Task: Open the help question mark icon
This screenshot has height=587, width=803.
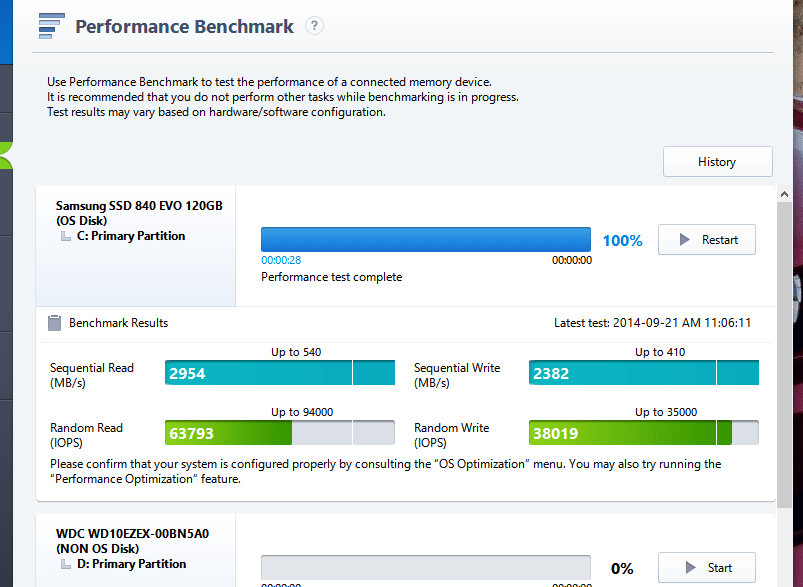Action: coord(314,26)
